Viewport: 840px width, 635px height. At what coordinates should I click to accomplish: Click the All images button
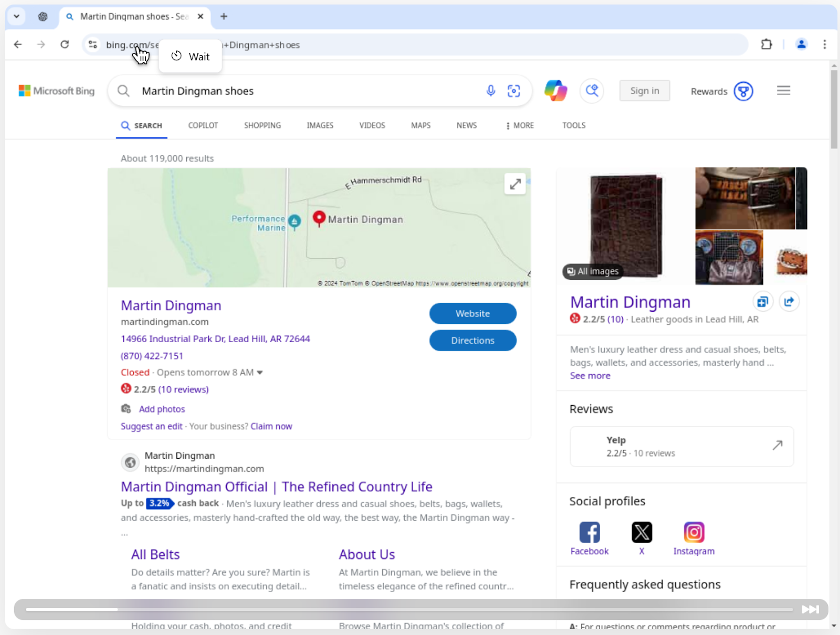(593, 271)
